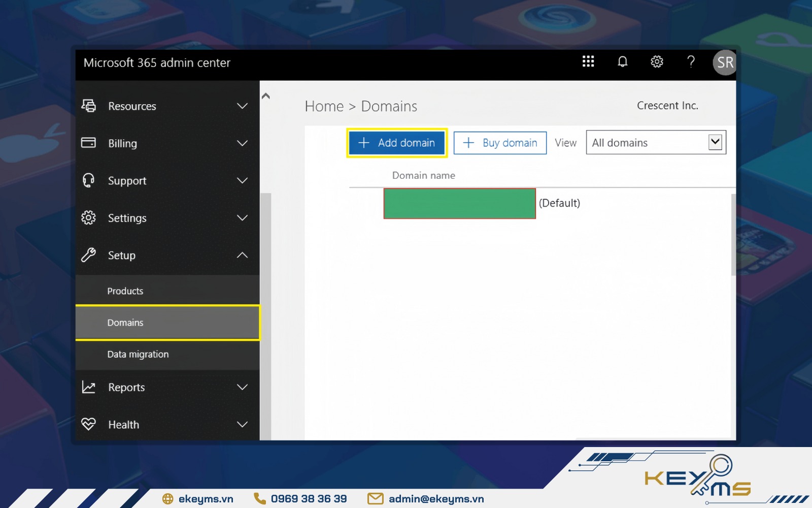Screen dimensions: 812x508
Task: Open the Health menu label
Action: tap(123, 425)
